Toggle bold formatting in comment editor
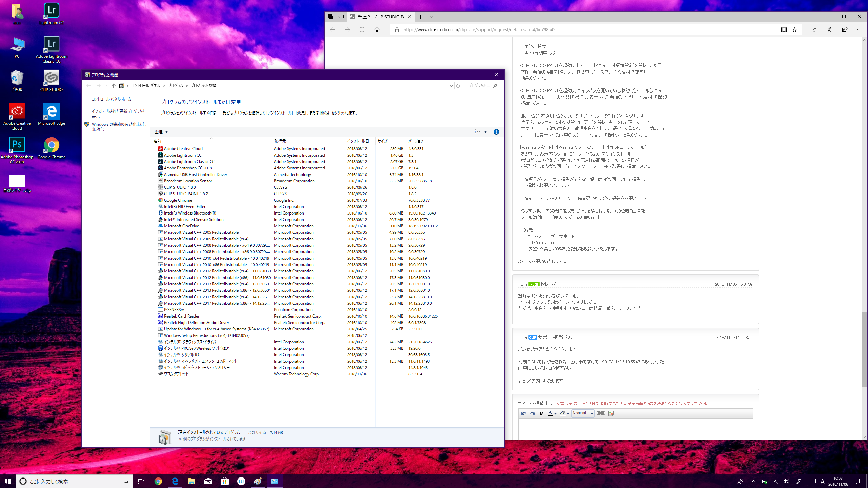The image size is (868, 488). [541, 413]
